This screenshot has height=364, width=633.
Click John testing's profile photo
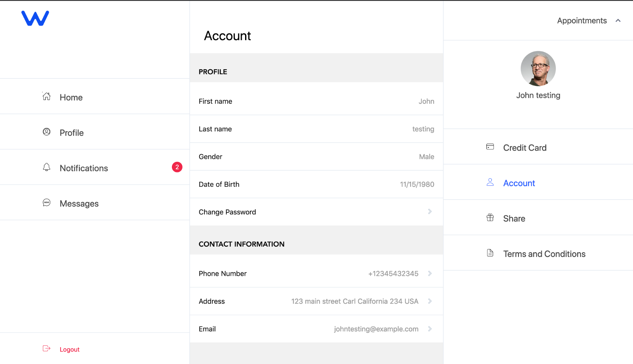(x=538, y=69)
